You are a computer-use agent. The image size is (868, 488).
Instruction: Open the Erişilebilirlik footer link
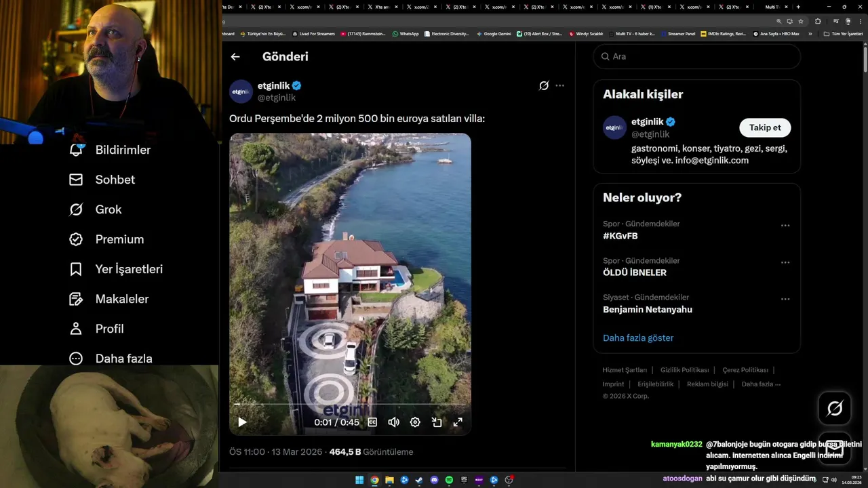click(656, 384)
